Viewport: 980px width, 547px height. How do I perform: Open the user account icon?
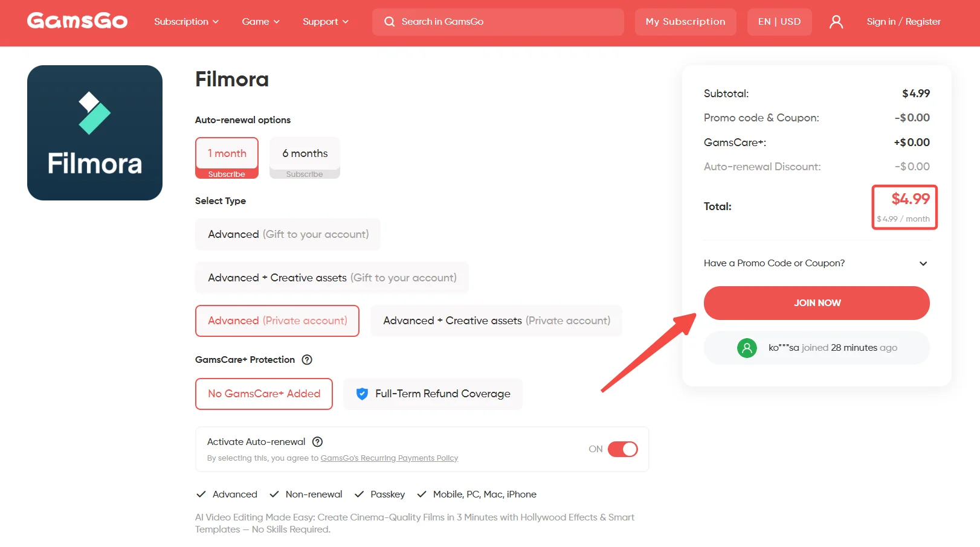836,22
